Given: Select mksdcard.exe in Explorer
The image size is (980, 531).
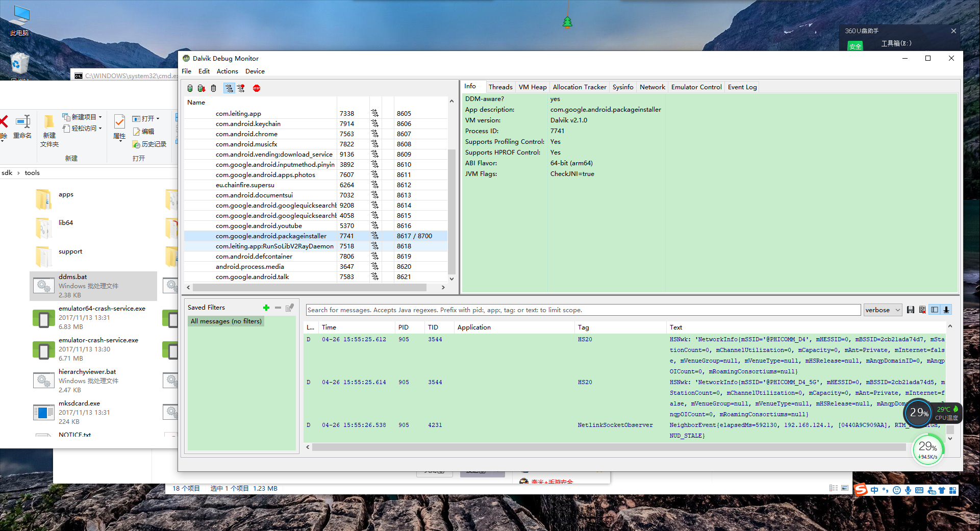Looking at the screenshot, I should 93,413.
